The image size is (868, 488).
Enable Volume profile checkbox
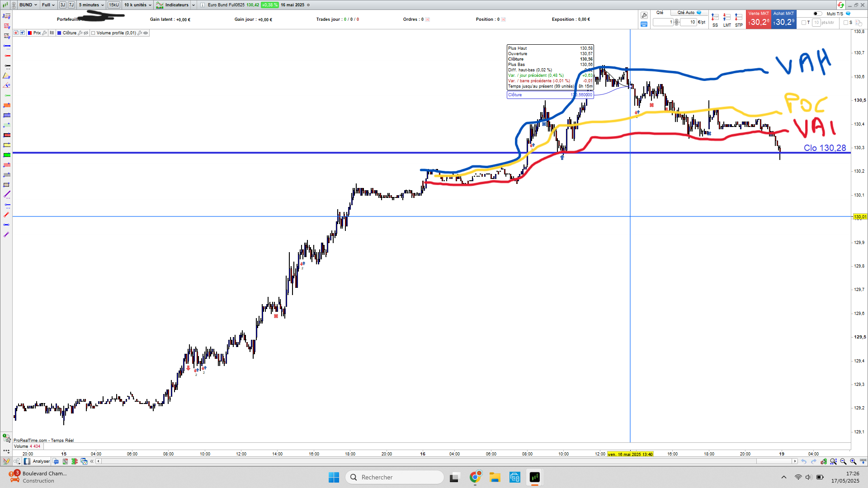coord(93,33)
